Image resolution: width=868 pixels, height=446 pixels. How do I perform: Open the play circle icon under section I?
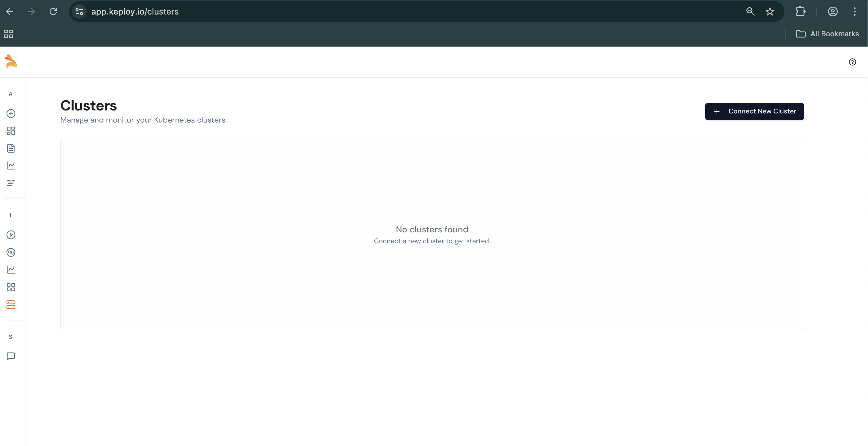[x=11, y=235]
